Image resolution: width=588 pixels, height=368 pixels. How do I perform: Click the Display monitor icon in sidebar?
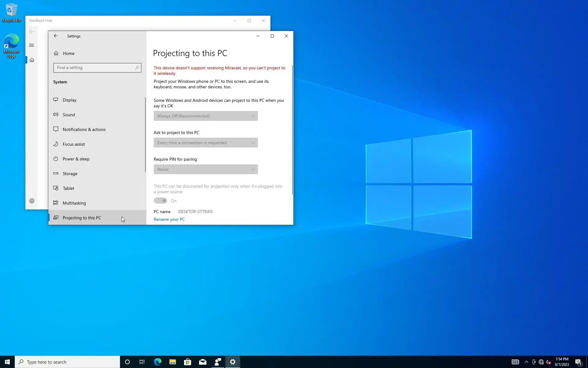point(56,100)
